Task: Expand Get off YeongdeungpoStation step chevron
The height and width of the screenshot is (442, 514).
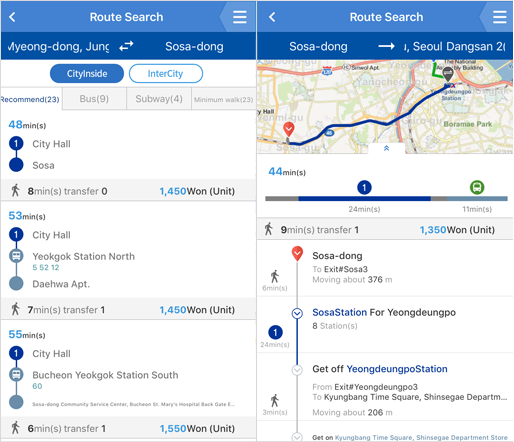Action: [297, 370]
